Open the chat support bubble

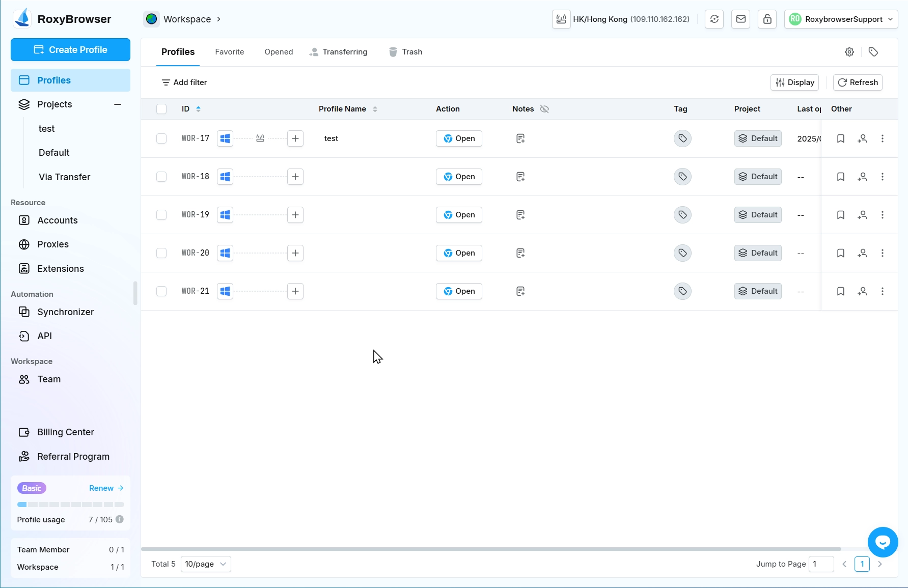[882, 542]
